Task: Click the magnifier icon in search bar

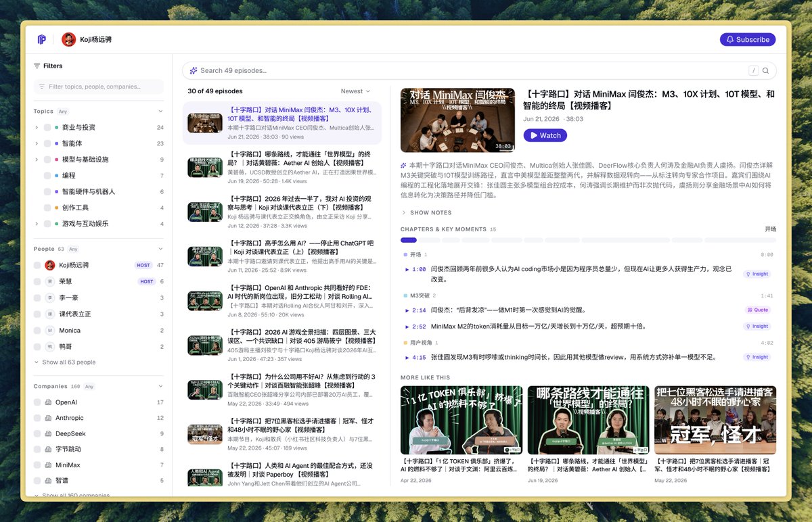Action: pos(766,70)
